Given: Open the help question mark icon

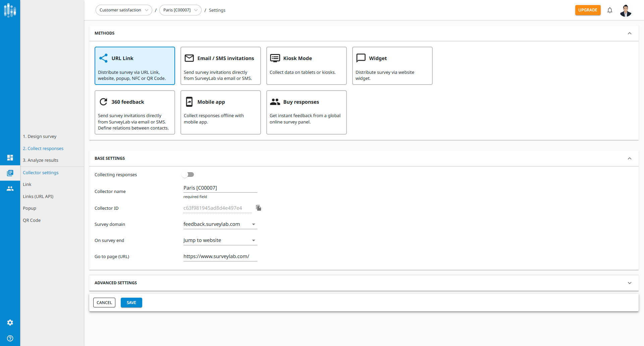Looking at the screenshot, I should (x=10, y=338).
